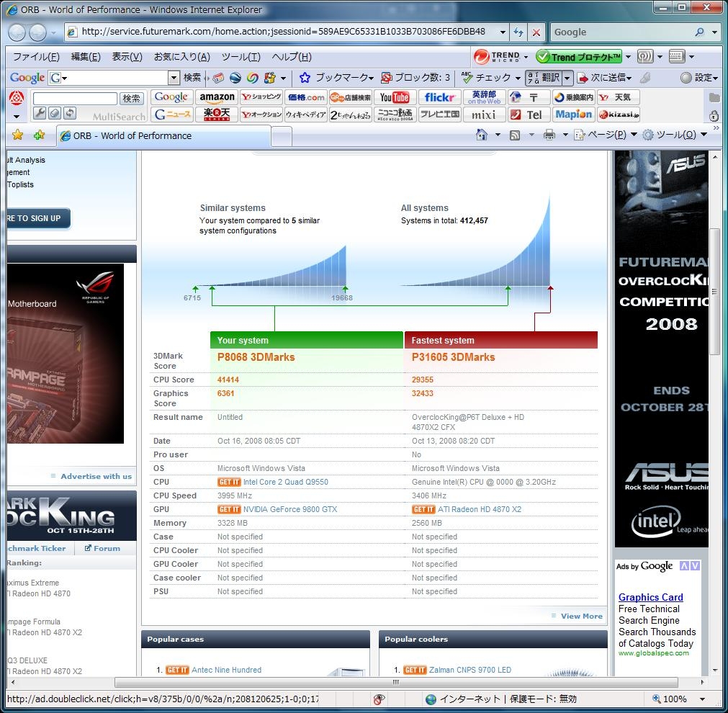This screenshot has height=713, width=728.
Task: Click the Trend Micro logo
Action: (x=497, y=57)
